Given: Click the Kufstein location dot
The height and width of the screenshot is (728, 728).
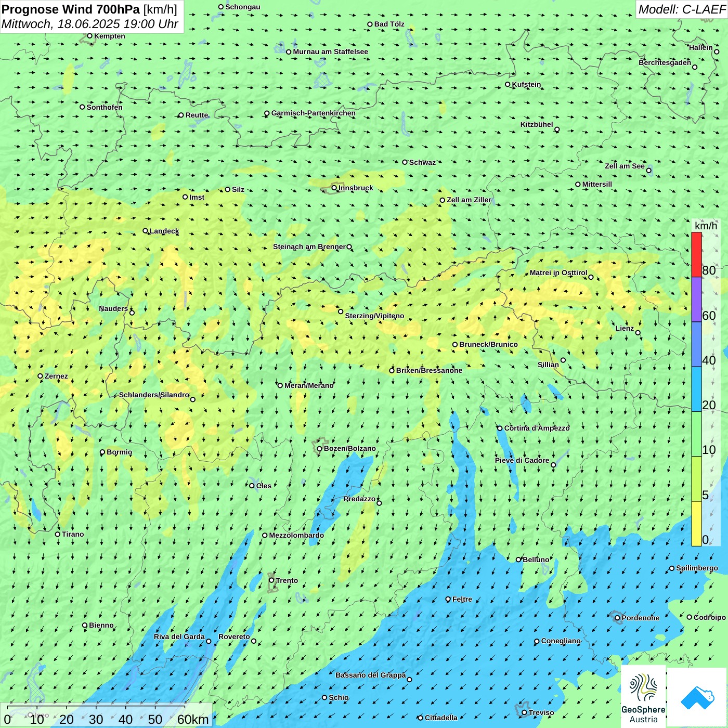Looking at the screenshot, I should tap(508, 84).
